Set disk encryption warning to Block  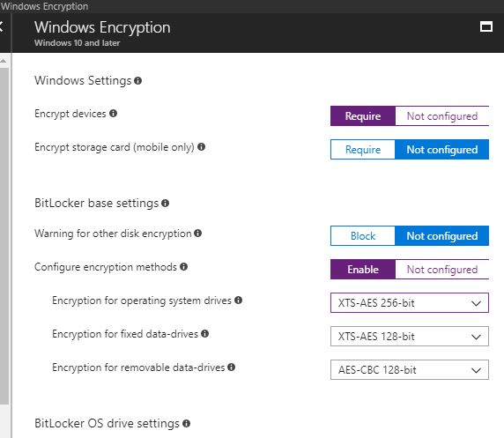click(363, 236)
